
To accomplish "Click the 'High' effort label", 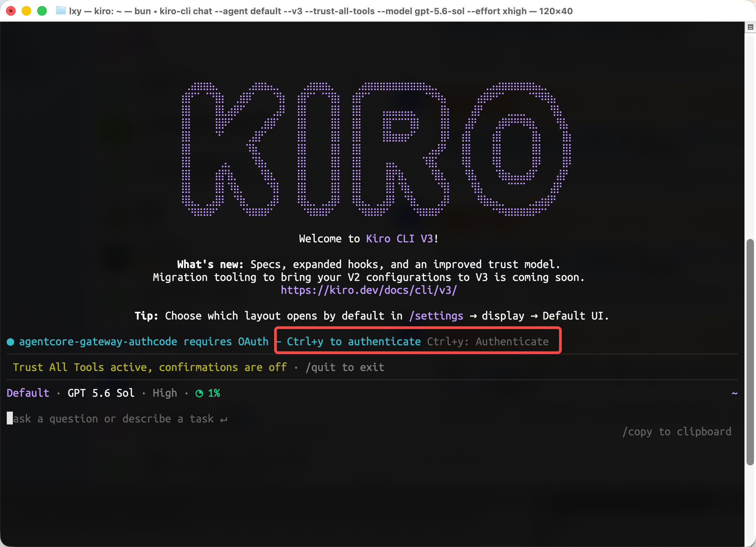I will tap(165, 393).
